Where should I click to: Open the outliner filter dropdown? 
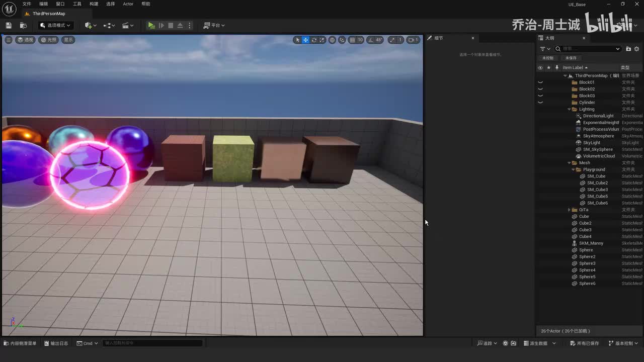[x=545, y=49]
